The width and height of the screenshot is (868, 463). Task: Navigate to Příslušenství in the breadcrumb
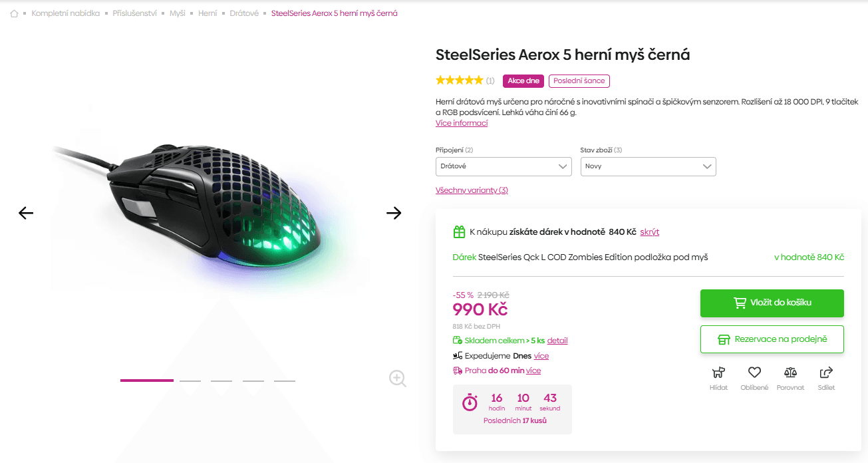point(134,12)
